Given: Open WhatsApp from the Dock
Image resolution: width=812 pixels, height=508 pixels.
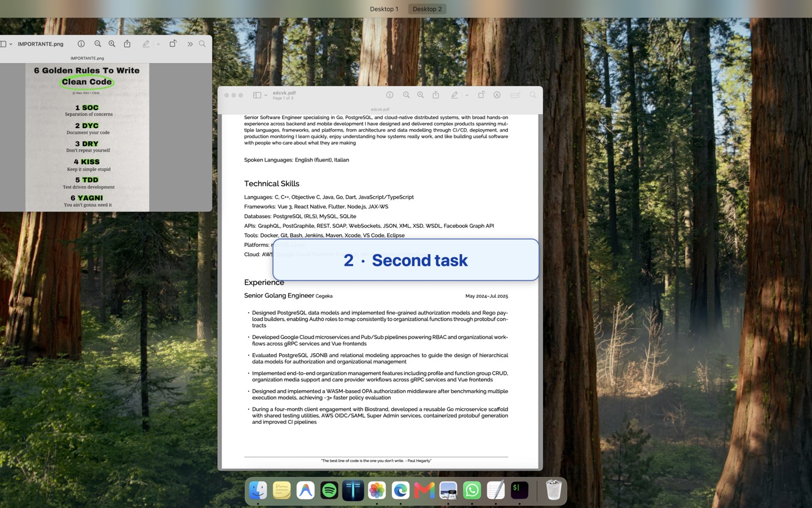Looking at the screenshot, I should (472, 490).
